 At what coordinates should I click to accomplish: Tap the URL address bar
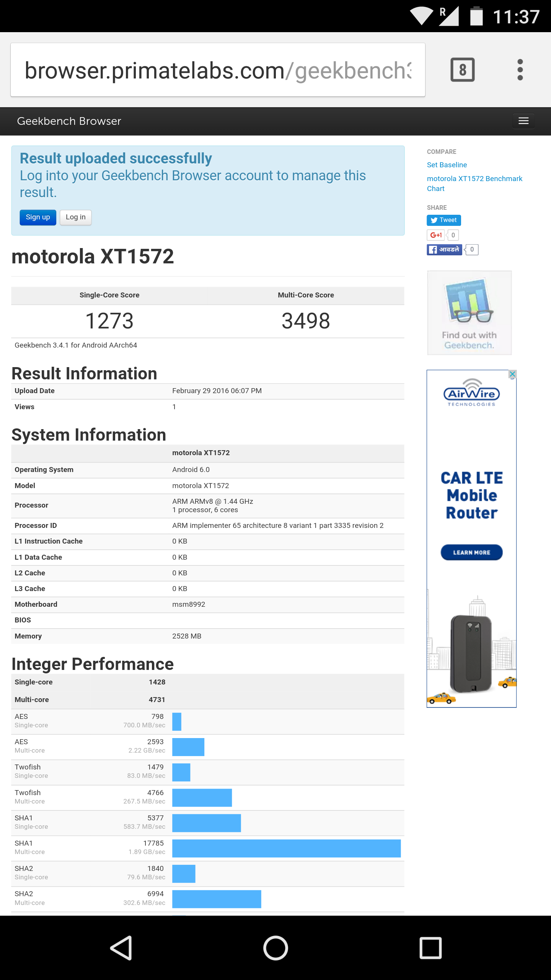click(218, 70)
